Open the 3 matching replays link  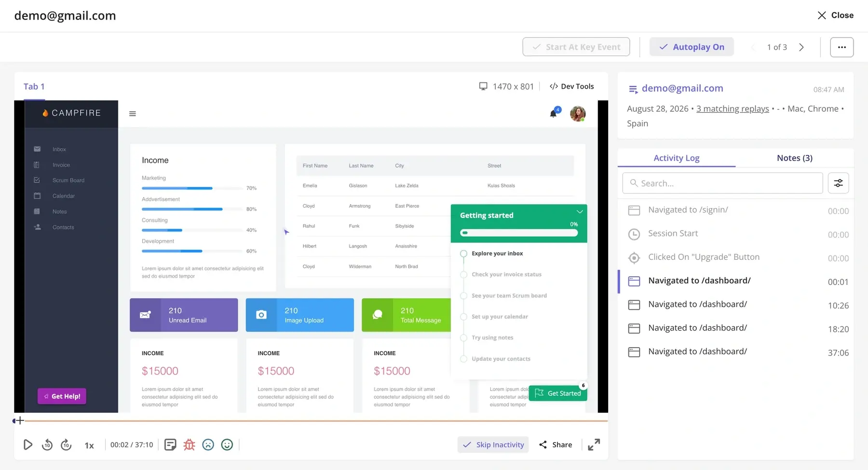tap(732, 109)
